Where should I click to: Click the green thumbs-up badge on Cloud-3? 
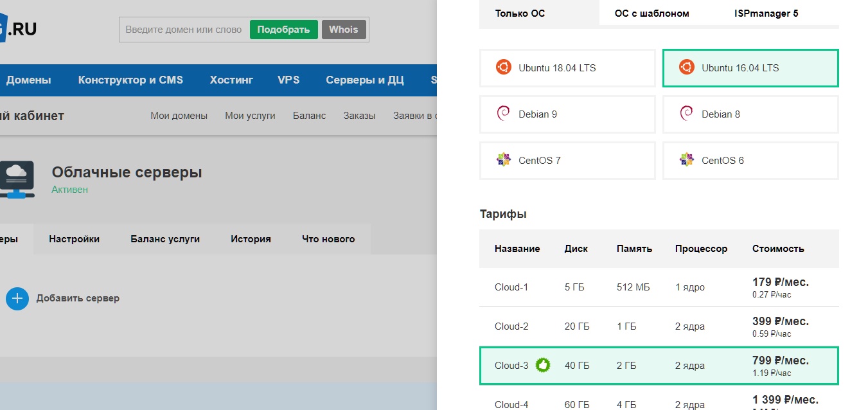543,366
